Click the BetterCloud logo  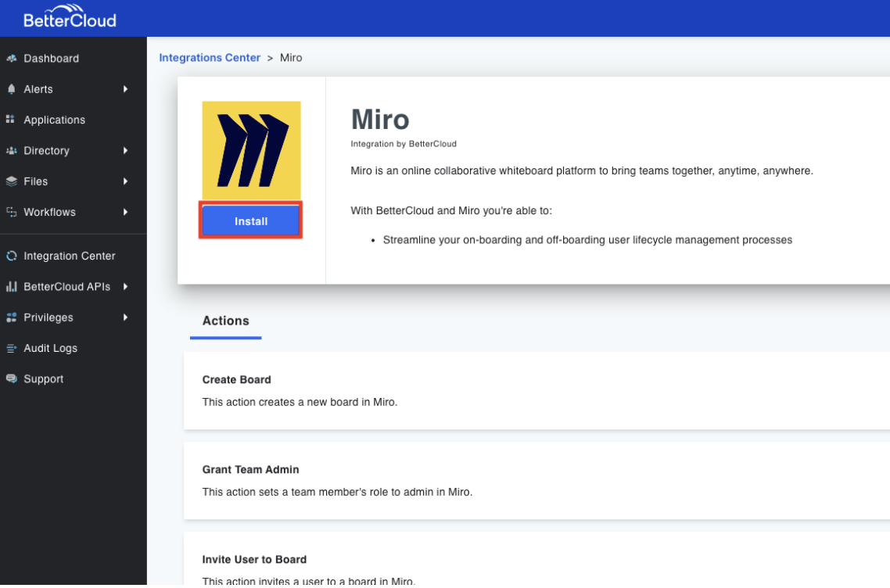[x=70, y=17]
